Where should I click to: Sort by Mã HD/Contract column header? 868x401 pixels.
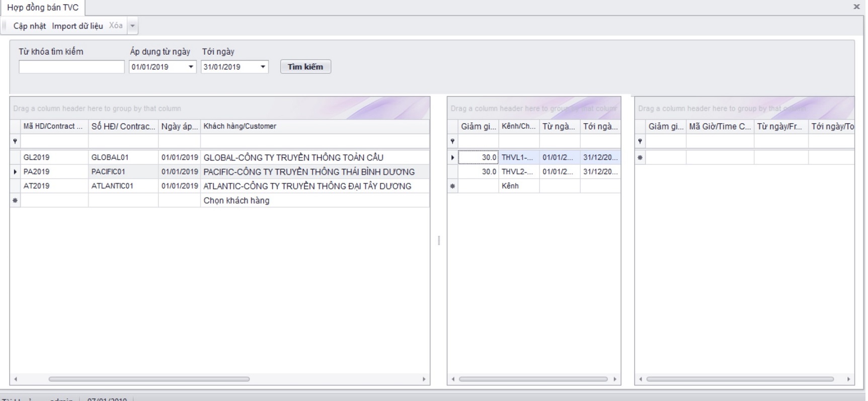[54, 126]
